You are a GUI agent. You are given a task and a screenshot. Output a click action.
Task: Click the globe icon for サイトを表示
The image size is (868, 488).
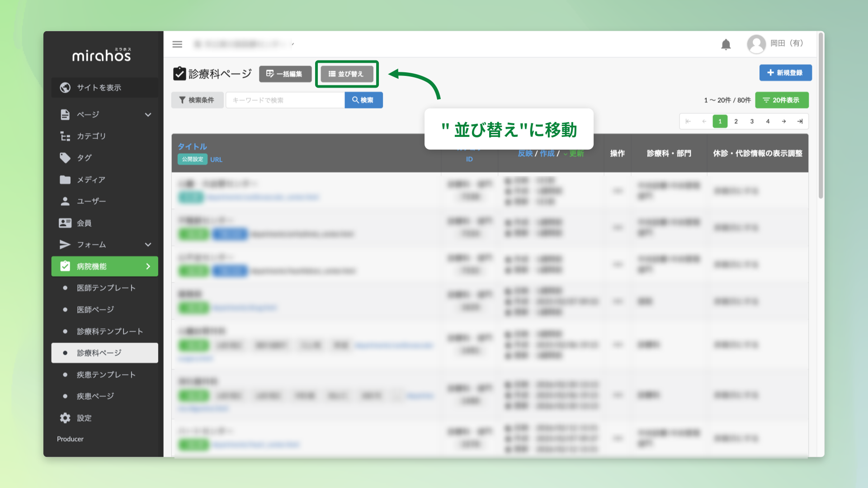(65, 87)
